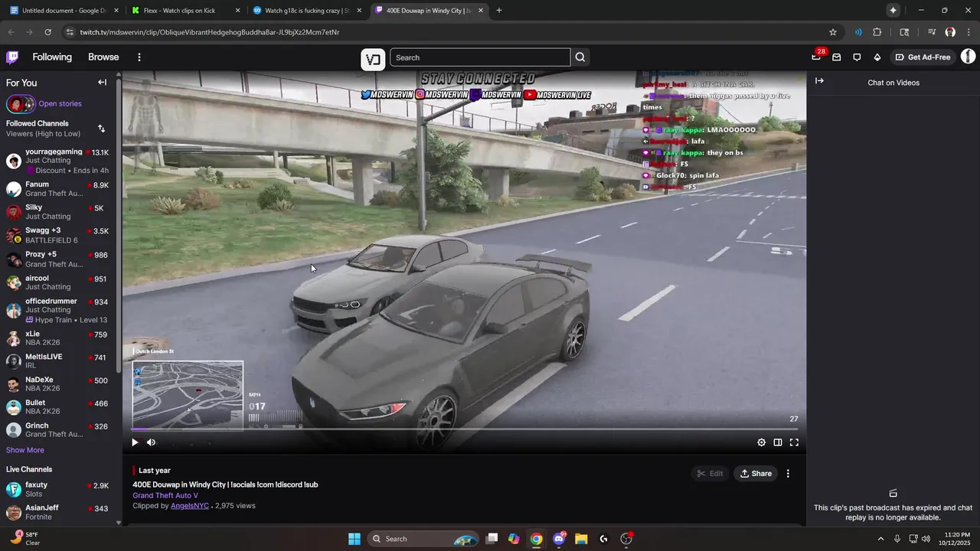Viewport: 980px width, 551px height.
Task: Switch to Flexx Kick clips tab
Action: [x=186, y=11]
